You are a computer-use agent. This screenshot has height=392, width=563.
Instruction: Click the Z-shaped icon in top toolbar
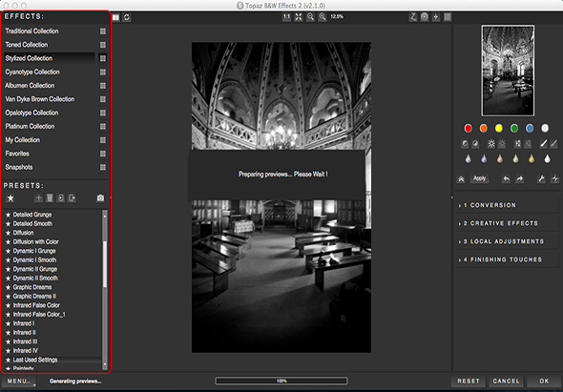click(x=413, y=17)
